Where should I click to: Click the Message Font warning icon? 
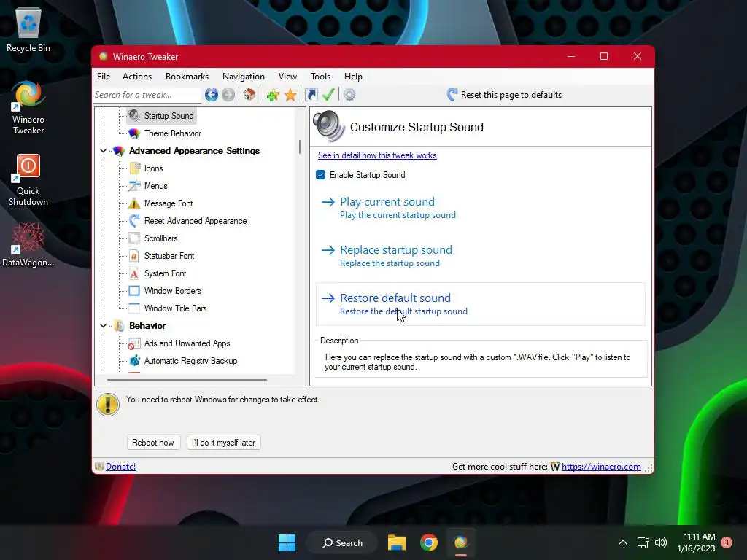(134, 203)
